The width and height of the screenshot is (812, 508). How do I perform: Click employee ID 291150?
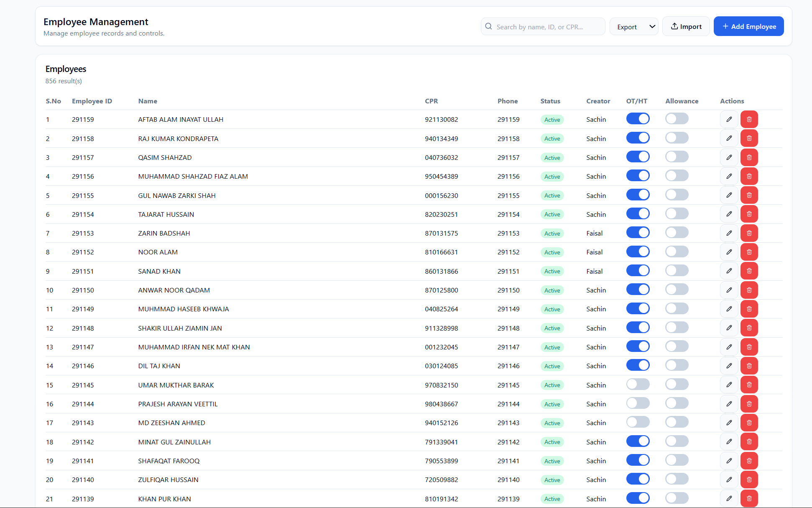pos(83,290)
